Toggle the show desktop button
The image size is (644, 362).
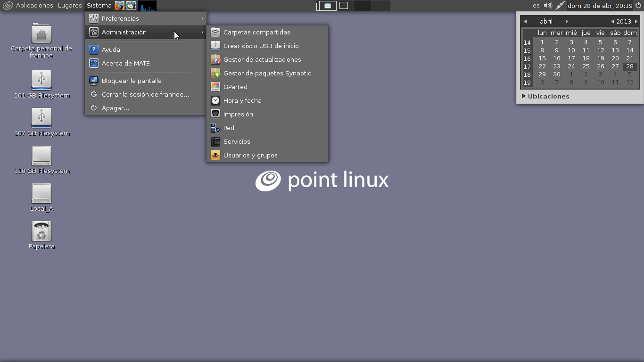[x=318, y=6]
